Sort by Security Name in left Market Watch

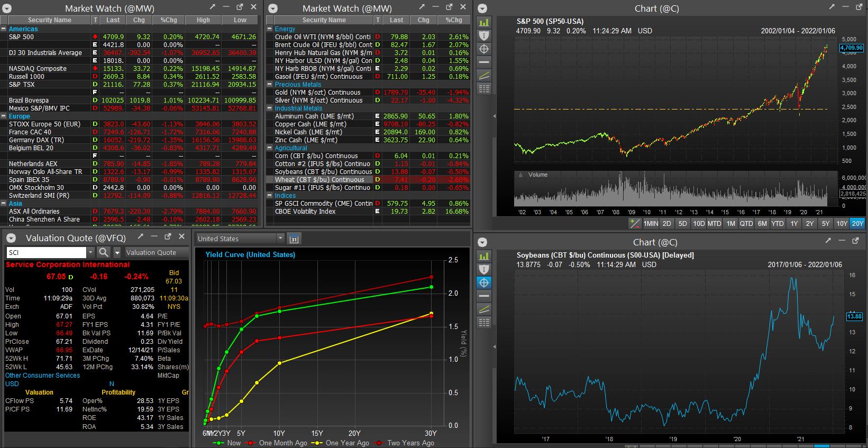pyautogui.click(x=50, y=20)
